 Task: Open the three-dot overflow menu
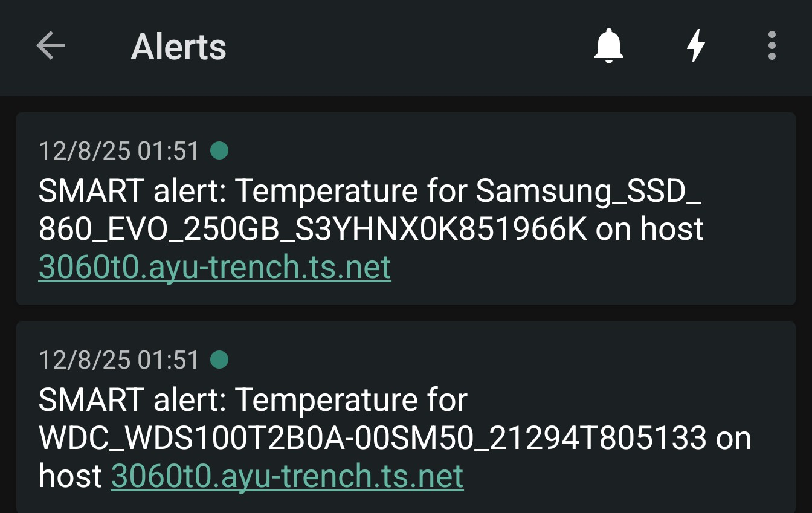tap(772, 46)
